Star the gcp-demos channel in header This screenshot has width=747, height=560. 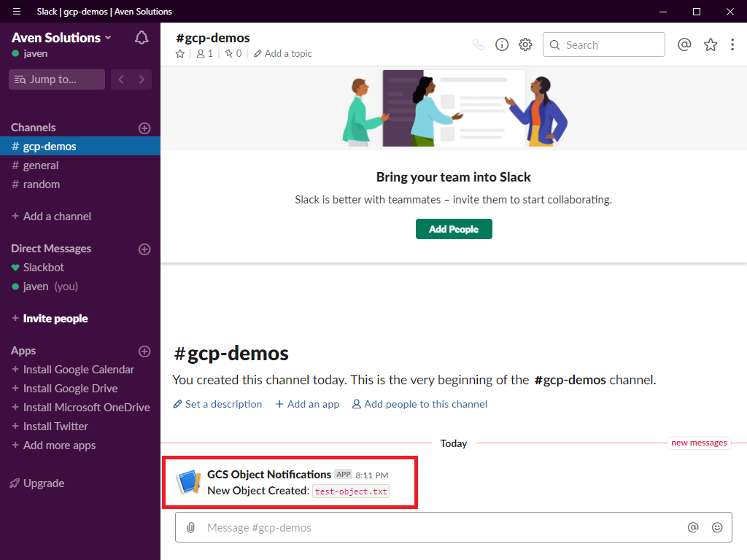(180, 54)
